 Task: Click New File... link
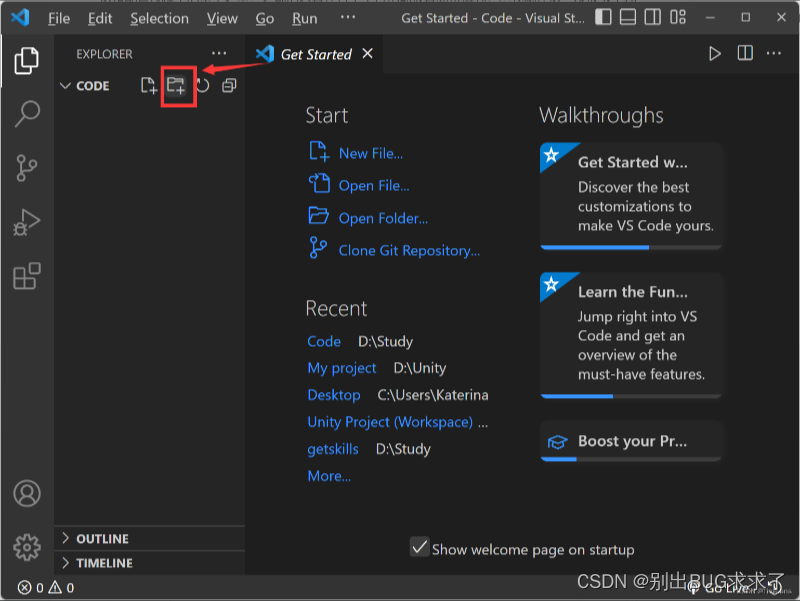pyautogui.click(x=370, y=154)
